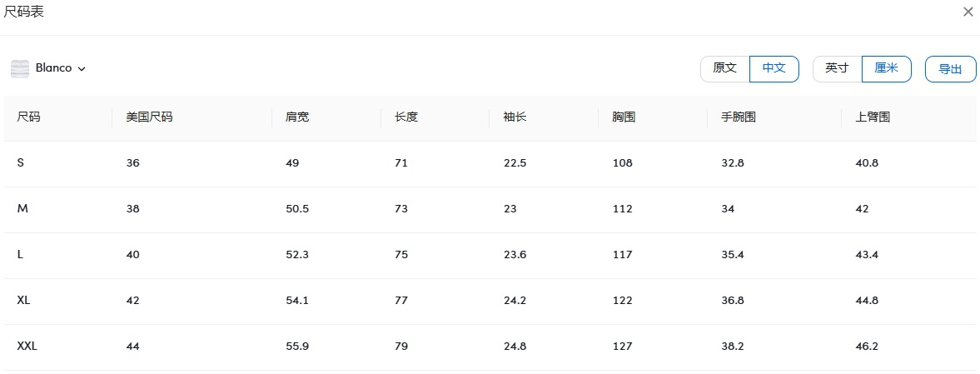Click the 袖长 column header
Screen dimensions: 980x374
click(x=515, y=117)
